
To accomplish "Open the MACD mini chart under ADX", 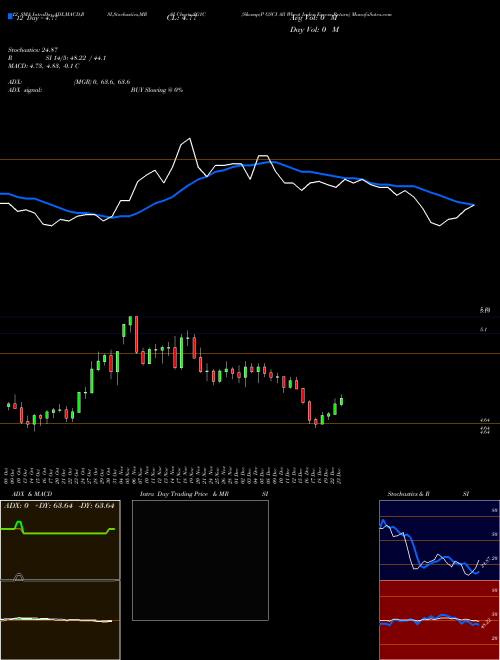I will 60,620.
